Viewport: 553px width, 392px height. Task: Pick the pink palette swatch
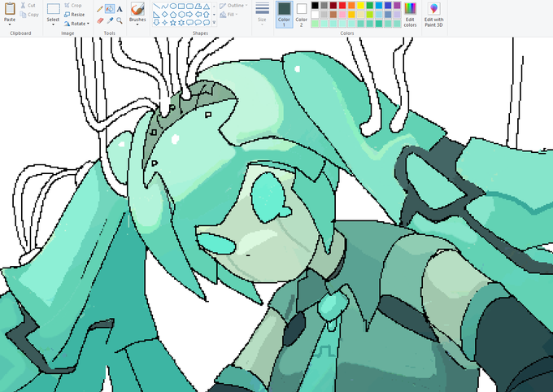pos(342,15)
